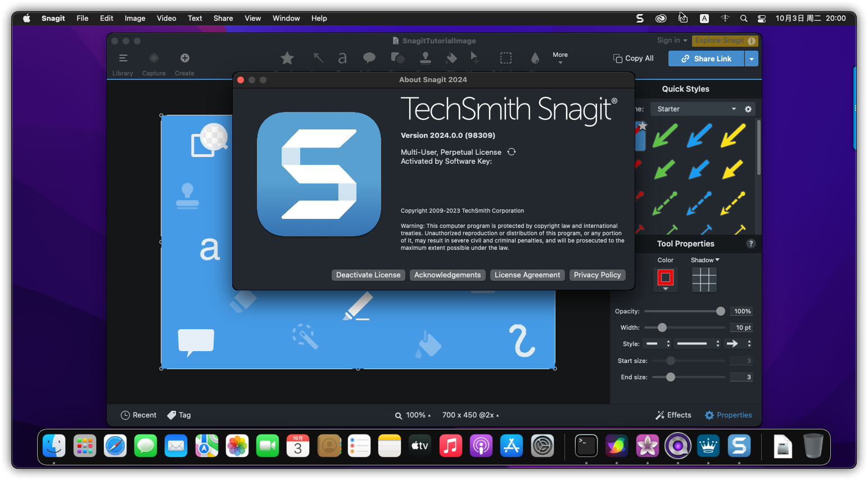The width and height of the screenshot is (868, 480).
Task: Toggle the Effects panel
Action: 673,415
